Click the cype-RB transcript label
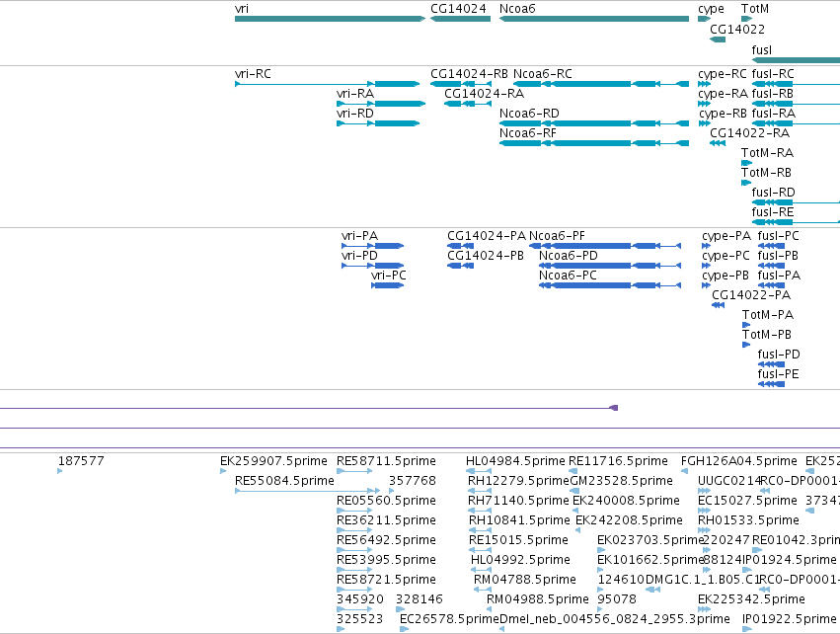This screenshot has width=840, height=634. point(724,114)
